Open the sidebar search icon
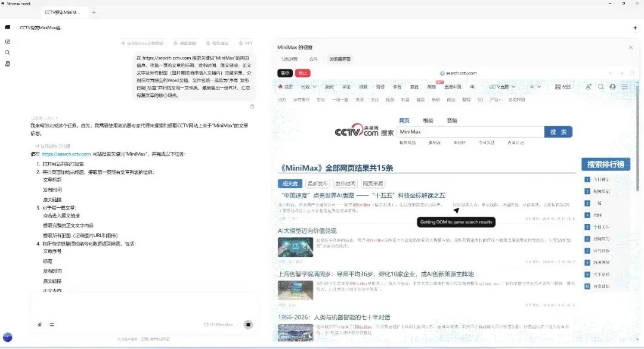644x349 pixels. click(8, 52)
